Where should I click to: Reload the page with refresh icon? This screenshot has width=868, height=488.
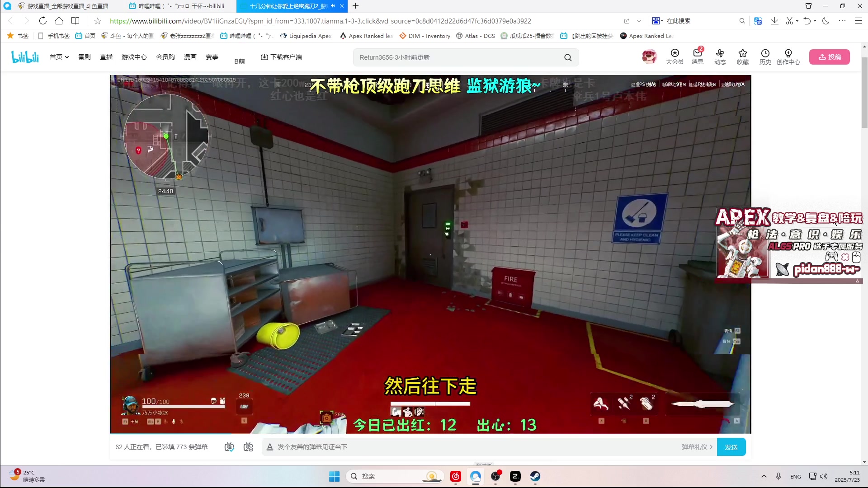(42, 21)
